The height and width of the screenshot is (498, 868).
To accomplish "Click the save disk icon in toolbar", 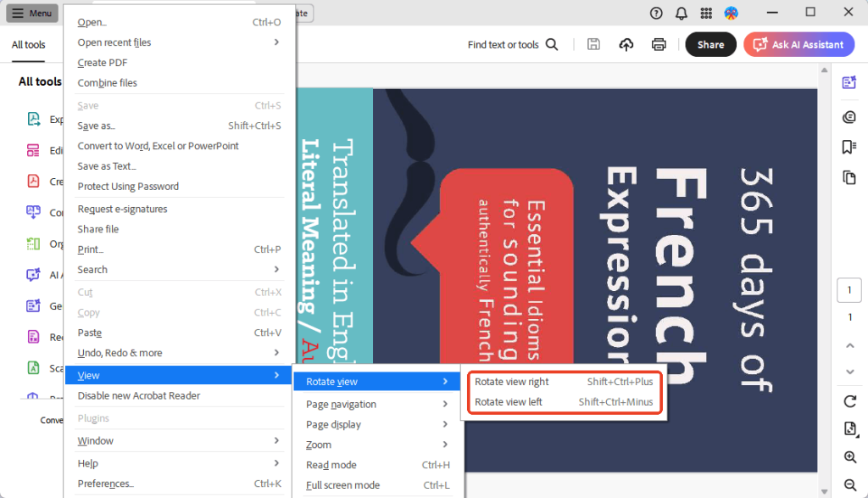I will coord(593,45).
